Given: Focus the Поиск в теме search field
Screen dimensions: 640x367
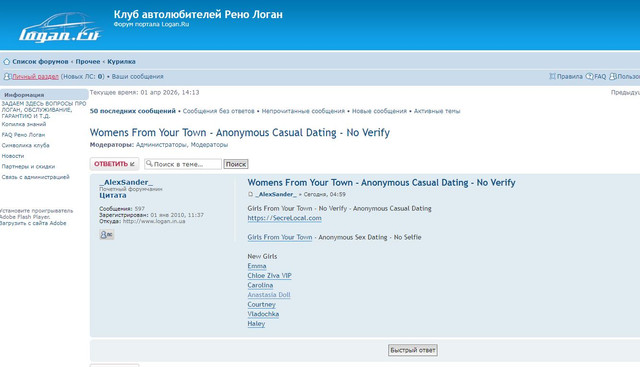Looking at the screenshot, I should (x=183, y=164).
